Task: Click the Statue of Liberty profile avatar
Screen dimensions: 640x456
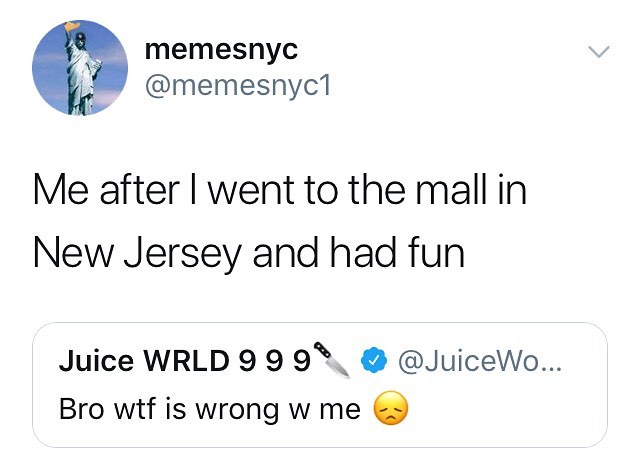Action: (80, 68)
